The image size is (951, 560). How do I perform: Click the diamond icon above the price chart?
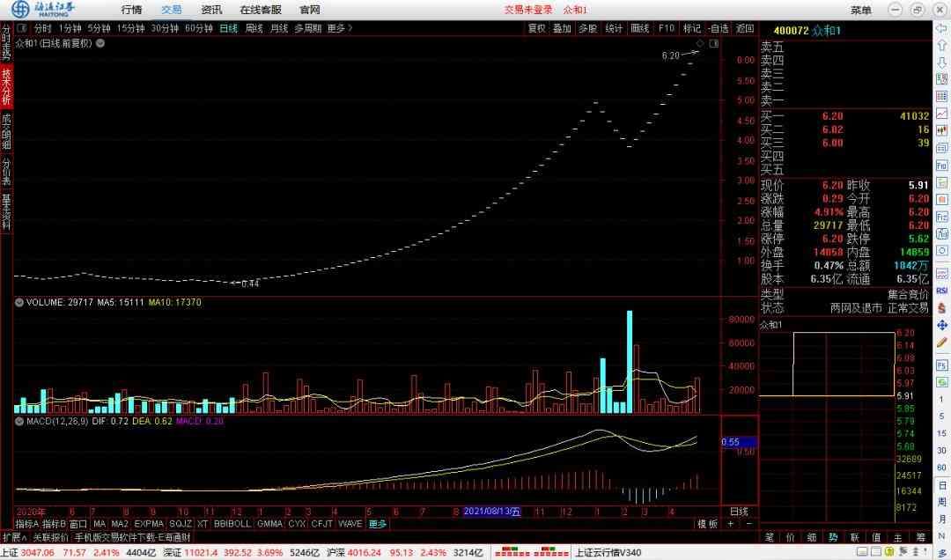[x=700, y=42]
